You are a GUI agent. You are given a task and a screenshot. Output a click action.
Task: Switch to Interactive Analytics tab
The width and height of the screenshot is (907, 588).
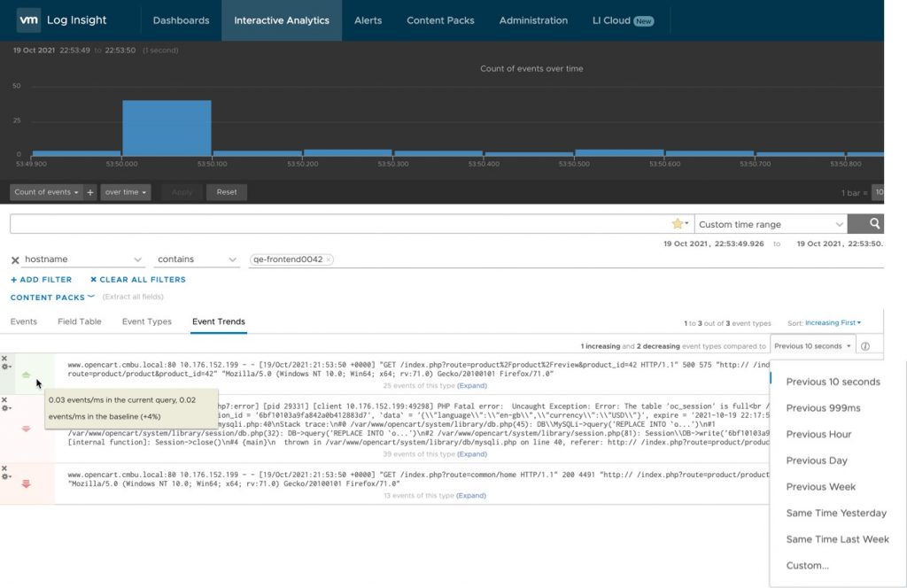282,20
